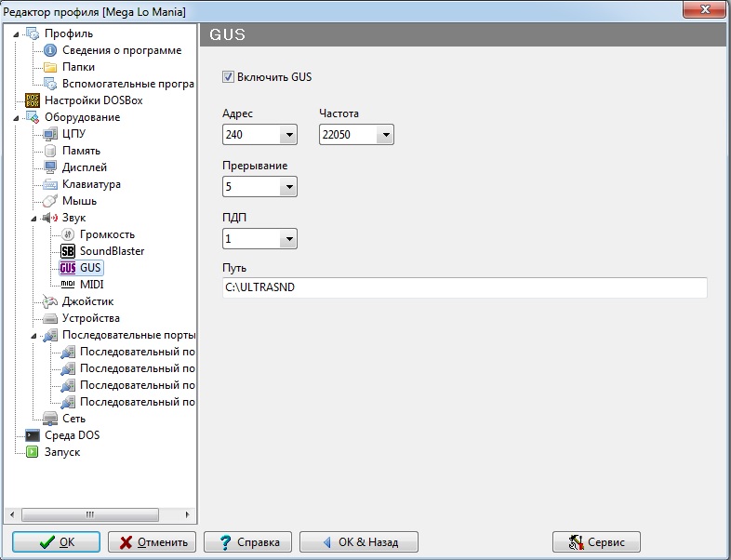Click the keyboard icon beside Клавиатура

point(50,184)
